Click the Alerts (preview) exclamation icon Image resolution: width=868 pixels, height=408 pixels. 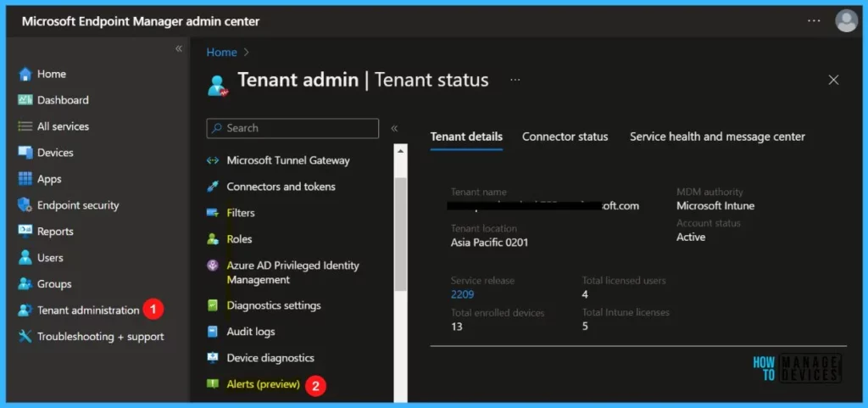click(x=213, y=383)
